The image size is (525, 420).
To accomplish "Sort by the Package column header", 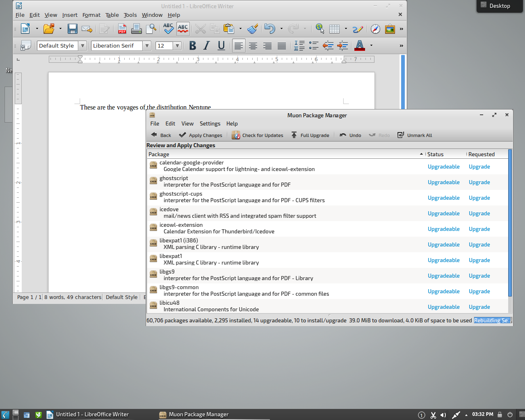I will pos(286,154).
